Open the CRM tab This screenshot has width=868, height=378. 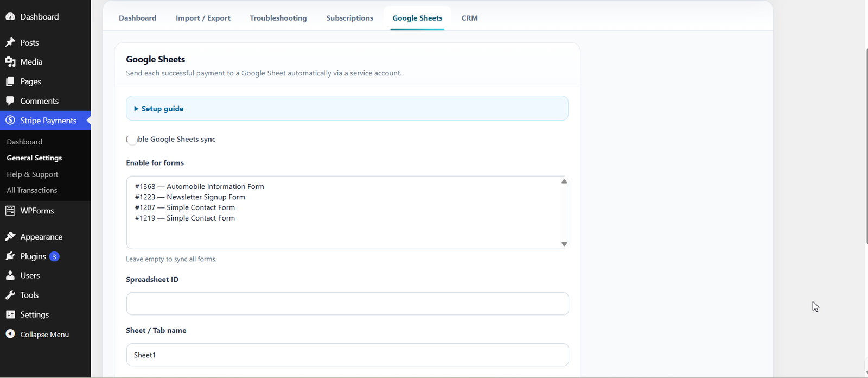pyautogui.click(x=470, y=18)
